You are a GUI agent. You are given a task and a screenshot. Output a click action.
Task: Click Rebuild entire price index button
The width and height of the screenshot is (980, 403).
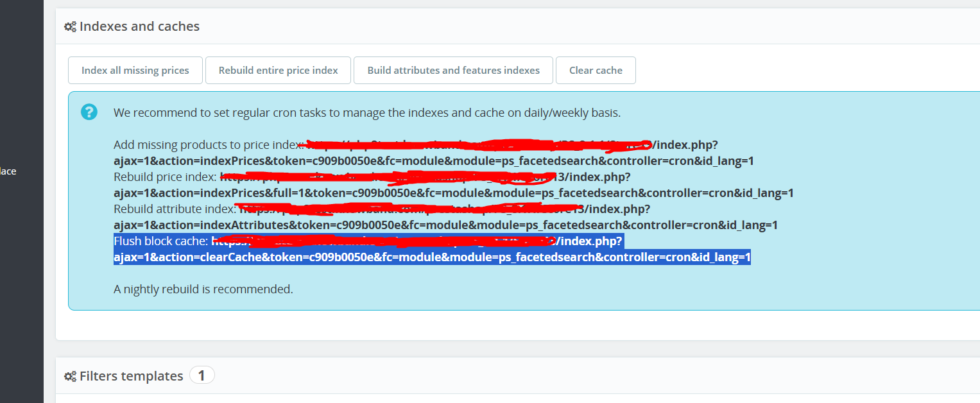(279, 71)
